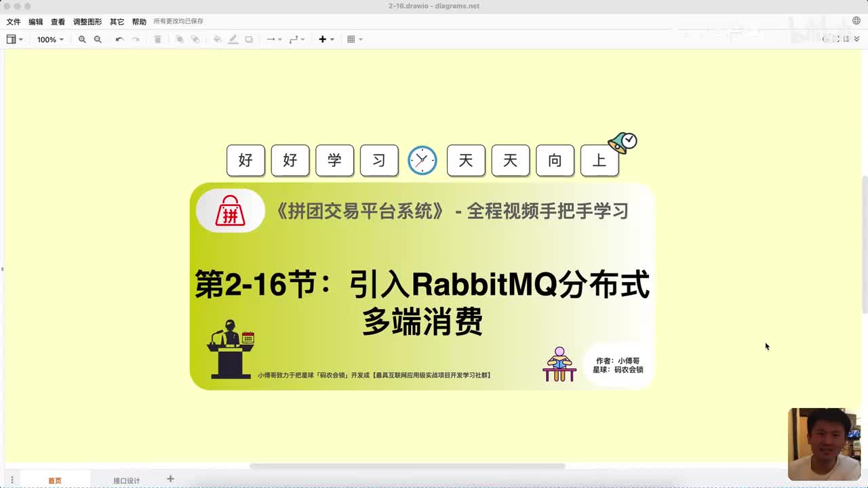This screenshot has height=488, width=868.
Task: Open the connection arrow style dropdown
Action: coord(274,39)
